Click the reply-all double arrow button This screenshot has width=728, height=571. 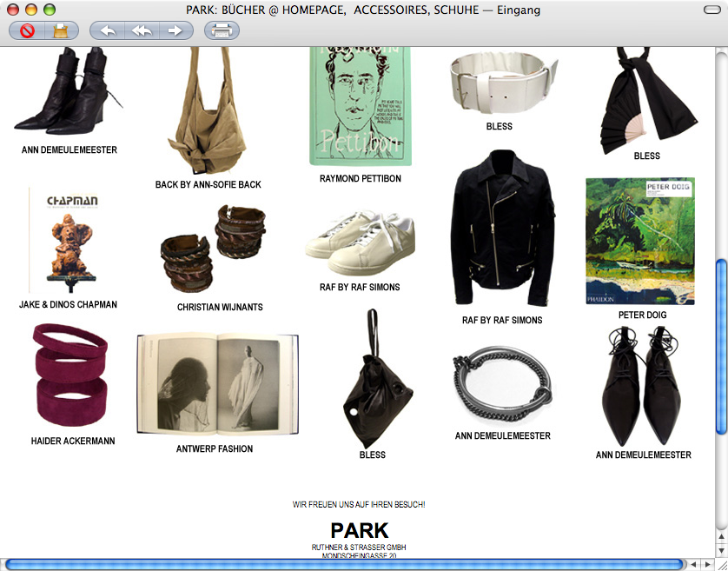pos(141,31)
